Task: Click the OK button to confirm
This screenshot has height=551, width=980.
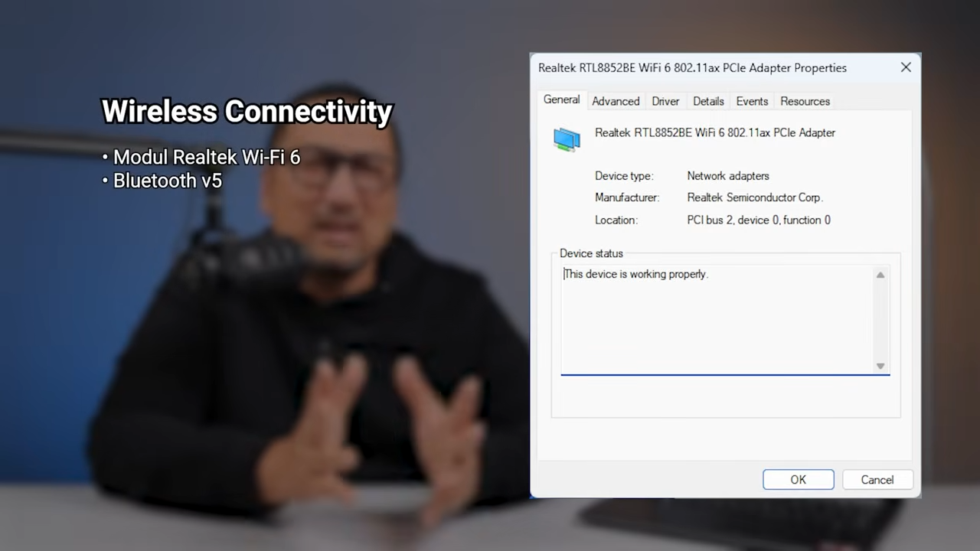Action: 798,479
